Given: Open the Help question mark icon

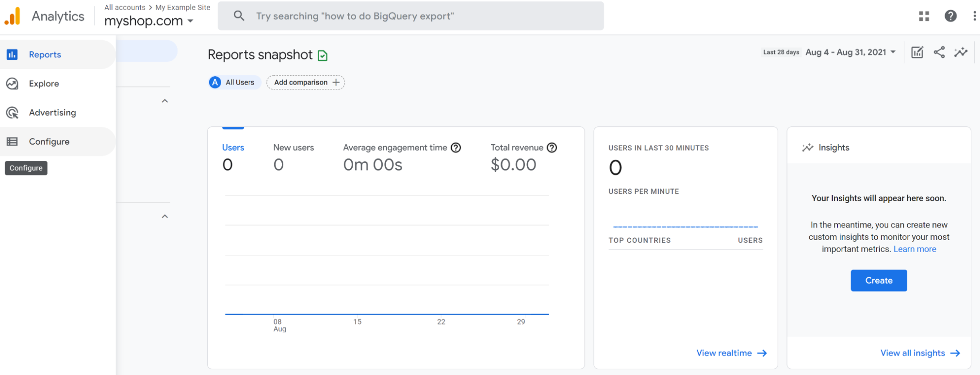Looking at the screenshot, I should [x=951, y=16].
